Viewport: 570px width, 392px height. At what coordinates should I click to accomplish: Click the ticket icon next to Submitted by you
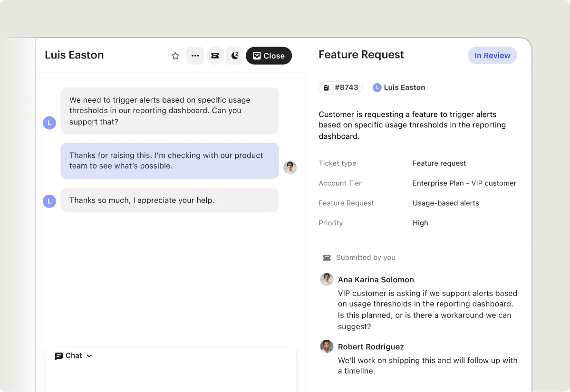(x=327, y=258)
